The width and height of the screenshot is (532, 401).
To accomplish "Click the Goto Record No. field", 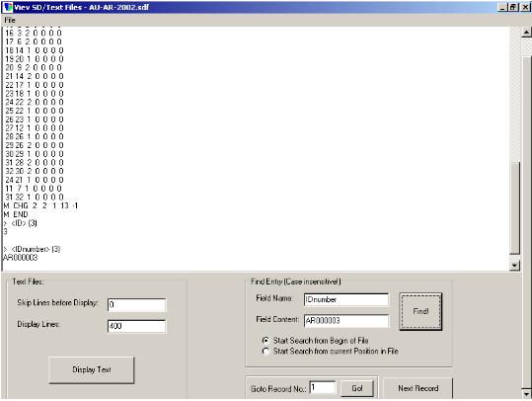I will pyautogui.click(x=323, y=388).
